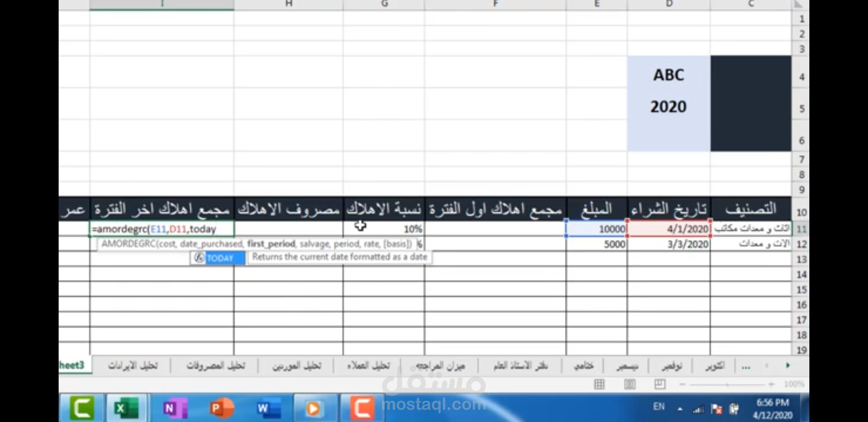Click the Select All corner triangle

pos(798,4)
